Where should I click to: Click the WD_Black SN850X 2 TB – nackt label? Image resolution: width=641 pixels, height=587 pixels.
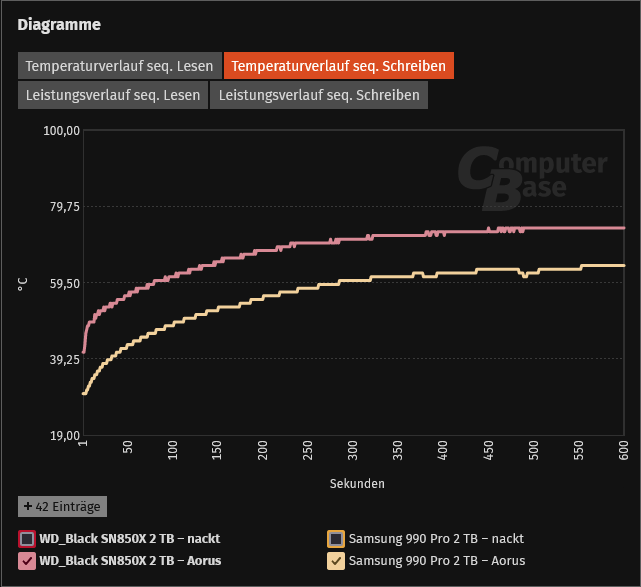tap(130, 539)
